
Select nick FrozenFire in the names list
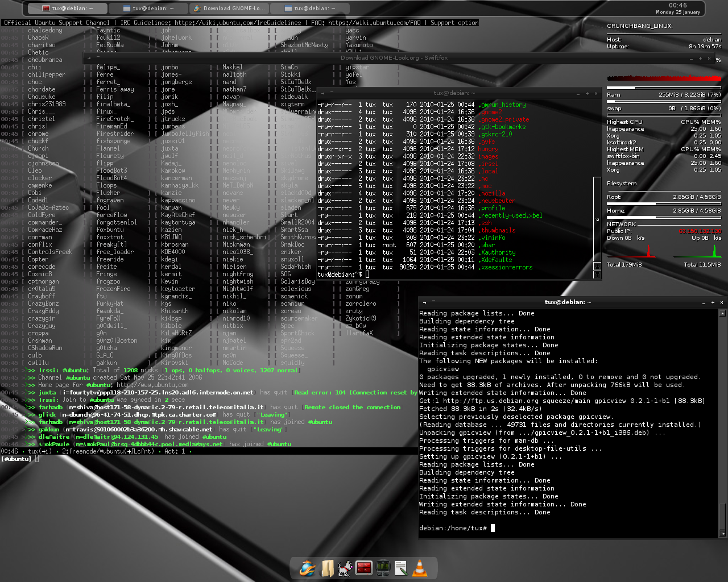coord(113,289)
